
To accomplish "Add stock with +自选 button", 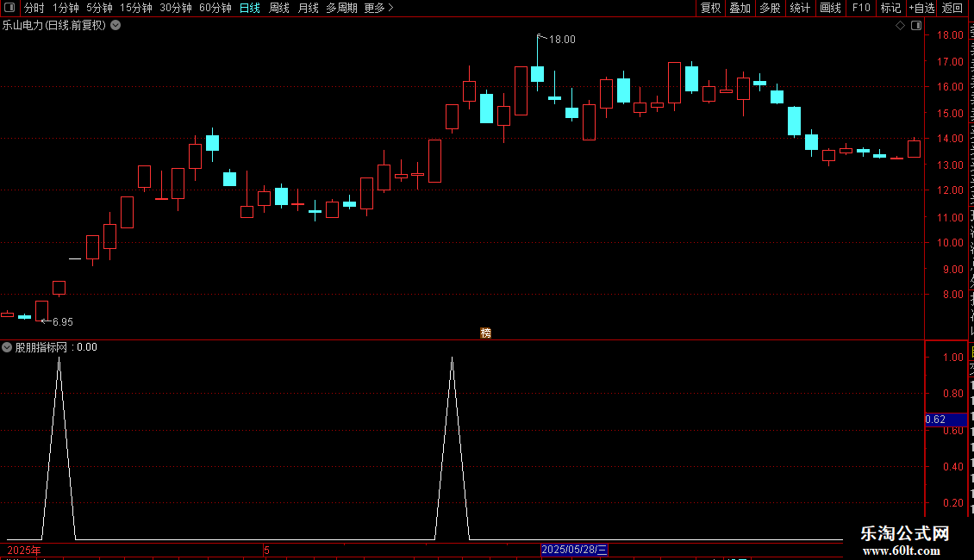I will tap(921, 8).
